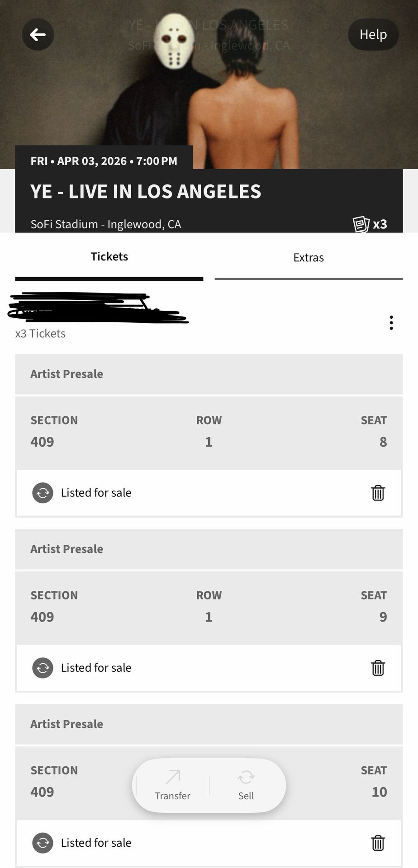
Task: Tap the x3 ticket count icon
Action: click(x=370, y=224)
